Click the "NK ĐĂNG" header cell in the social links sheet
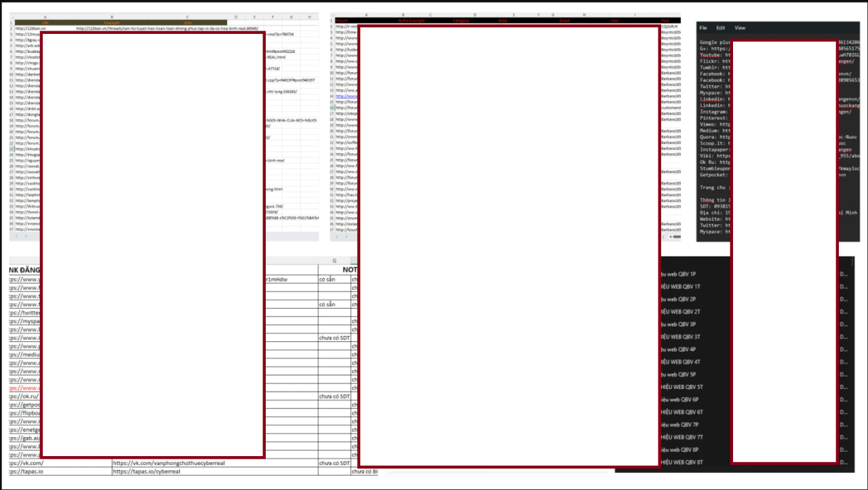Viewport: 868px width, 490px height. 25,269
